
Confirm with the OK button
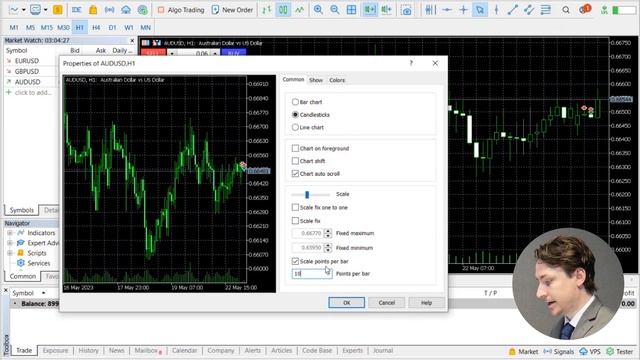347,302
